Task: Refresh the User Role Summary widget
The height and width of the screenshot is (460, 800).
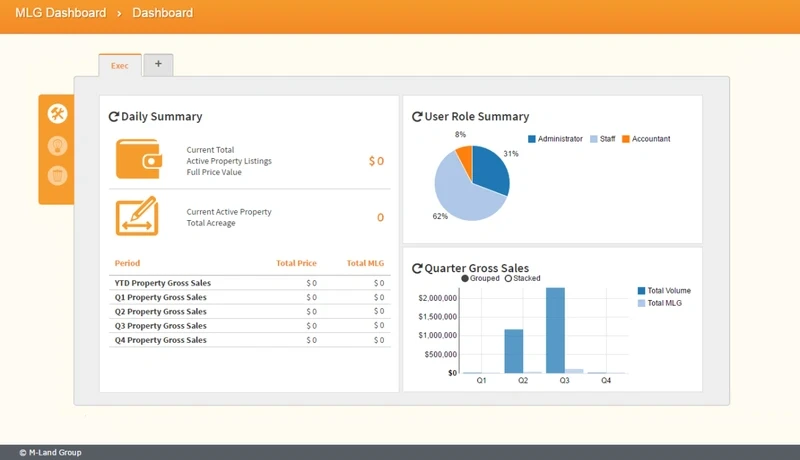Action: [x=417, y=117]
